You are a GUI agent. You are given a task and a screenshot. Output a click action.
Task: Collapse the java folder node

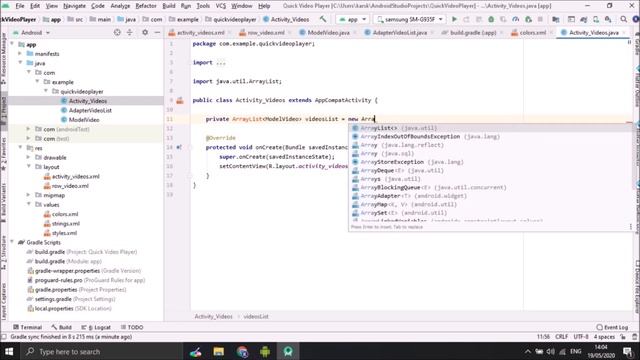pyautogui.click(x=20, y=63)
